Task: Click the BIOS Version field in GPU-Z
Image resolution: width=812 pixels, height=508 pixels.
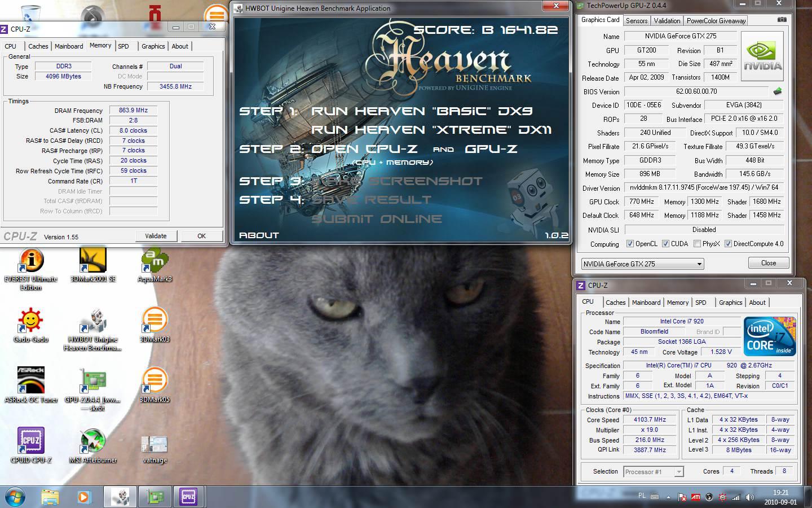Action: pos(696,91)
